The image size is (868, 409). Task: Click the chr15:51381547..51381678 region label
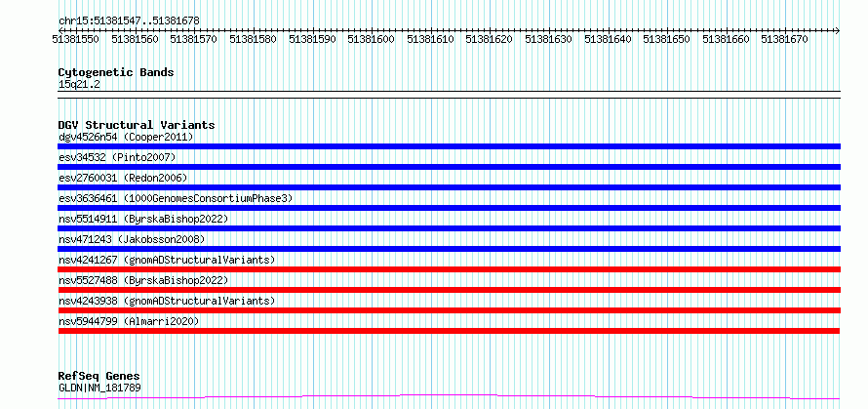point(129,21)
